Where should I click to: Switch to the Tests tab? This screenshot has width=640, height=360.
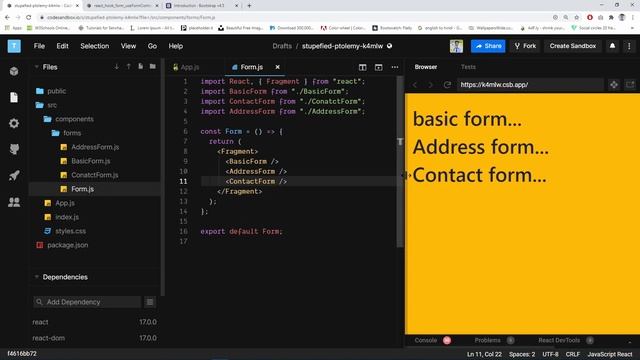pyautogui.click(x=468, y=67)
